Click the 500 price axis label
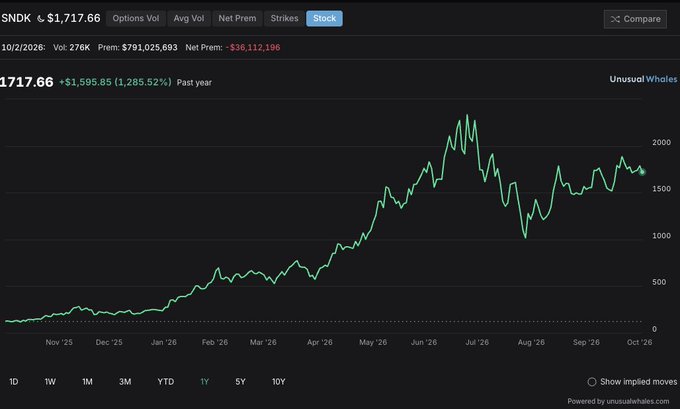The image size is (680, 409). click(659, 282)
